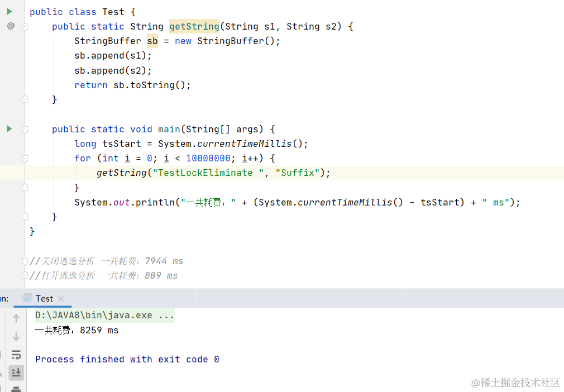Screen dimensions: 564x392
Task: Collapse comment block at 关闭逃逸分析 line
Action: [25, 261]
